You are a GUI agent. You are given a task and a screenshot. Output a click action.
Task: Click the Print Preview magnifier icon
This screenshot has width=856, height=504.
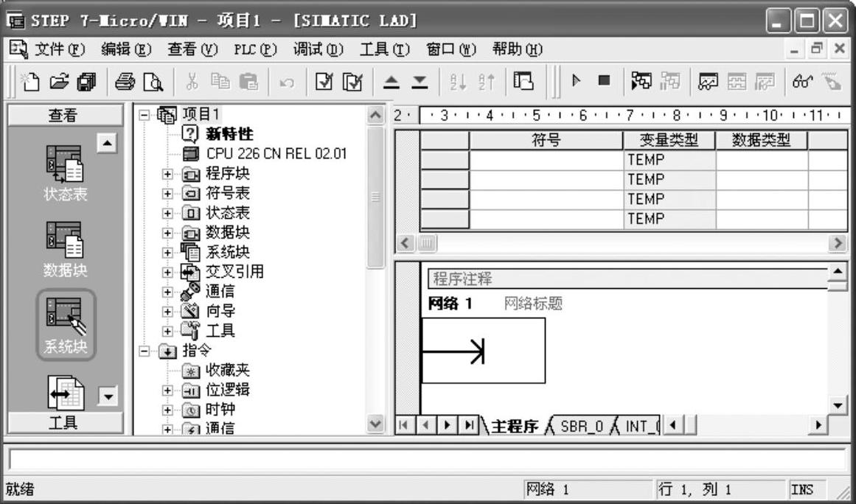coord(153,82)
